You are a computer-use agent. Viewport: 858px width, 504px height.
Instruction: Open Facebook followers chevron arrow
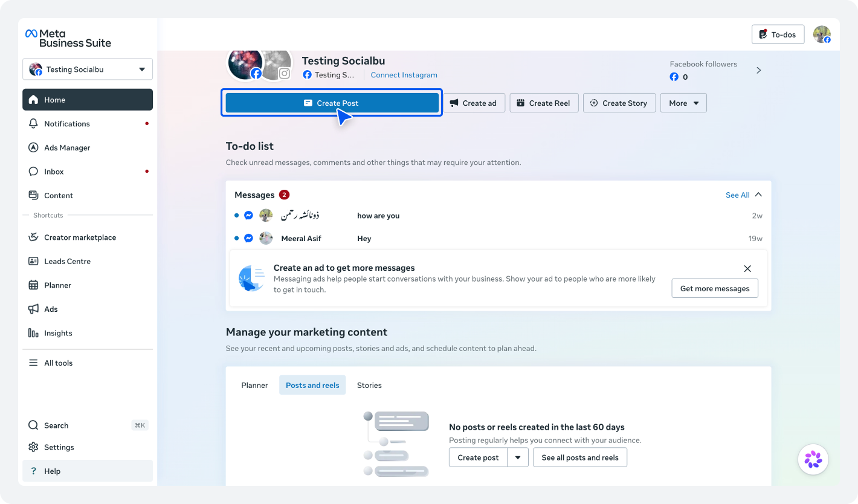tap(759, 70)
